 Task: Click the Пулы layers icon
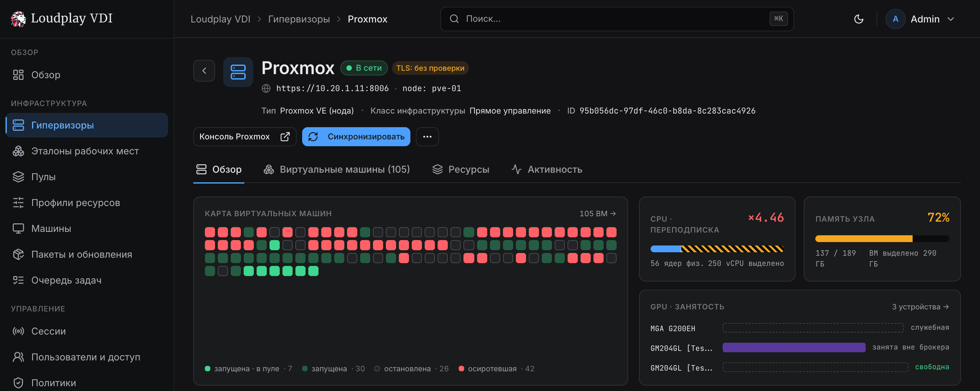[x=18, y=177]
